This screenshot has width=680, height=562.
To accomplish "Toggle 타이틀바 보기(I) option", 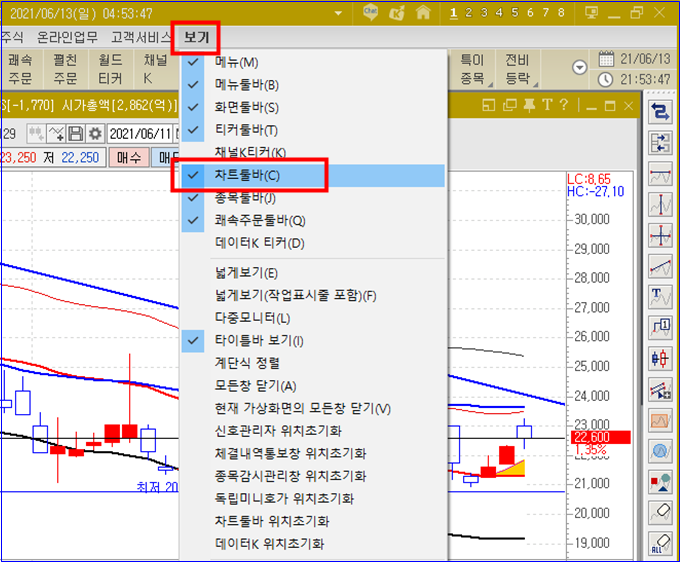I will click(313, 340).
